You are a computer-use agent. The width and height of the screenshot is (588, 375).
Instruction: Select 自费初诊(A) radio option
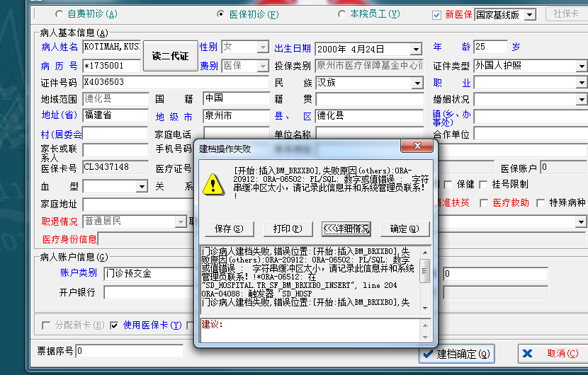point(59,14)
